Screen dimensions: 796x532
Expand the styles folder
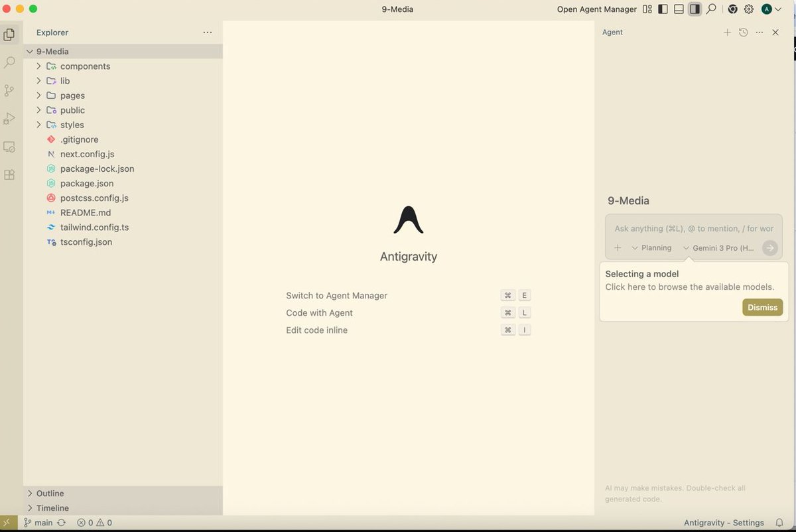click(123, 125)
